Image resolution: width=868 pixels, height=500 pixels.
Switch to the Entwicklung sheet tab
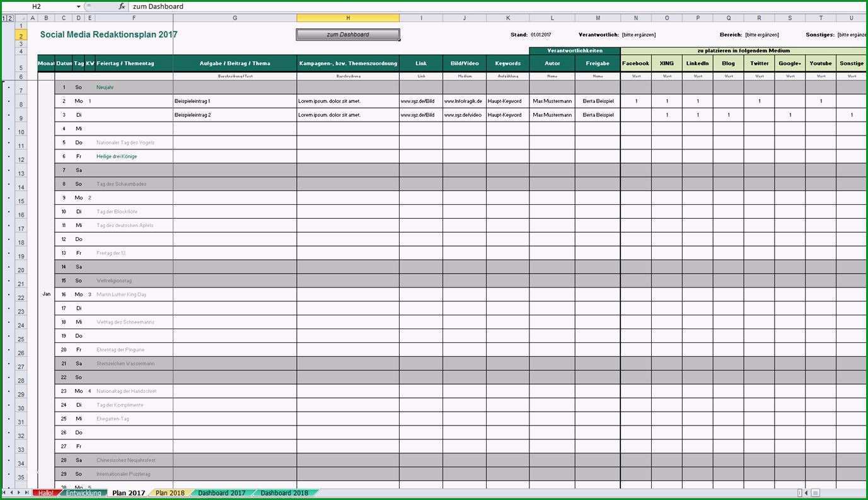pos(84,493)
